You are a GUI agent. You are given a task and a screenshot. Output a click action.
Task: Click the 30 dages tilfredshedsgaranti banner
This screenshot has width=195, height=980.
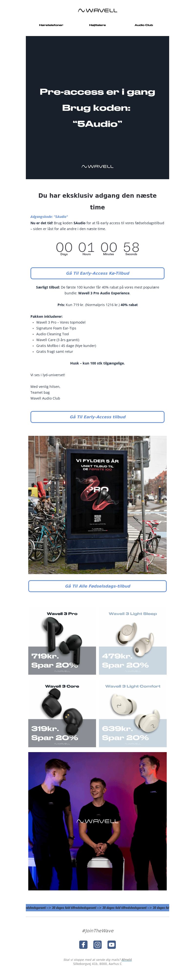point(97,907)
